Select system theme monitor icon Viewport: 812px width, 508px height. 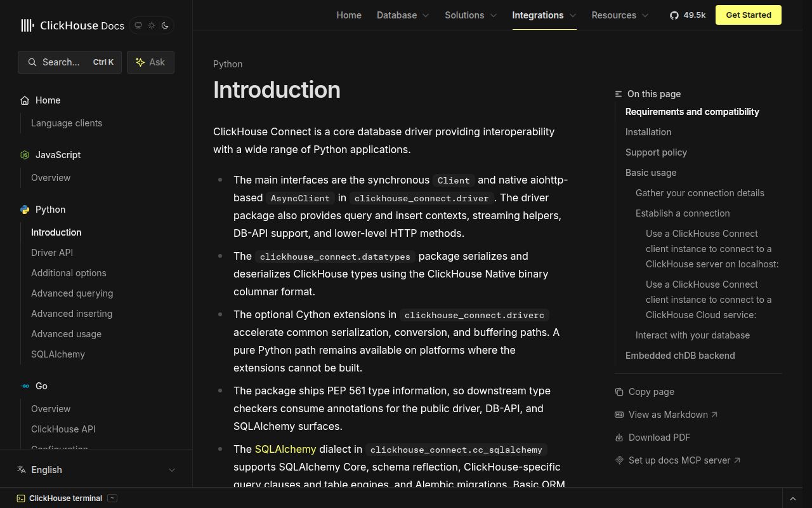[138, 25]
